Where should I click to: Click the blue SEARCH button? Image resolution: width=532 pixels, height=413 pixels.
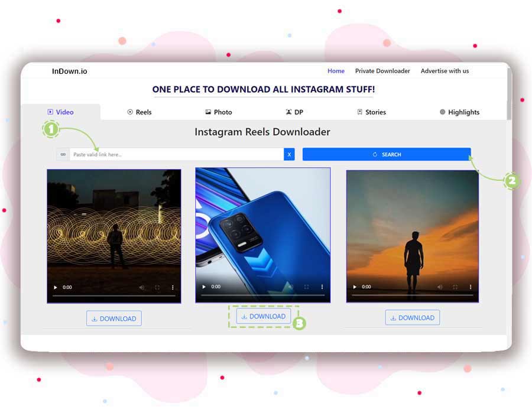pos(387,154)
